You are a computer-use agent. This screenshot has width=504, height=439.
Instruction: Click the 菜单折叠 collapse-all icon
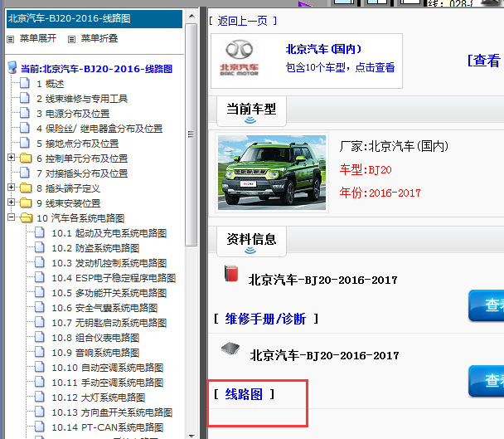click(x=71, y=39)
